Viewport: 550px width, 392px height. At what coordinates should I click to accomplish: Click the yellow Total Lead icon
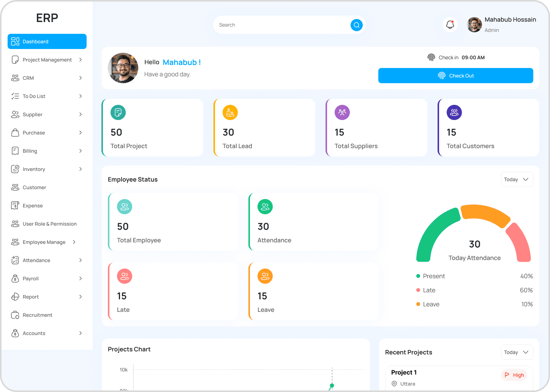(230, 112)
